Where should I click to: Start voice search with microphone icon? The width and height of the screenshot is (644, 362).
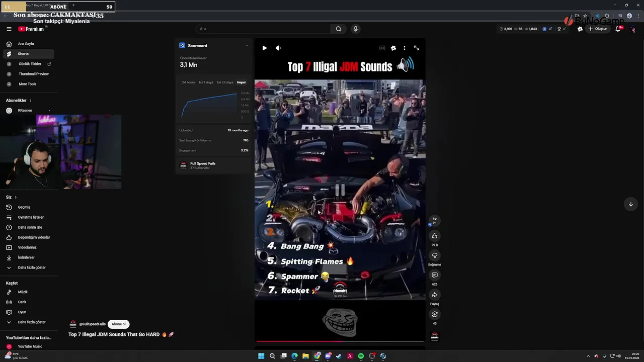pos(356,29)
